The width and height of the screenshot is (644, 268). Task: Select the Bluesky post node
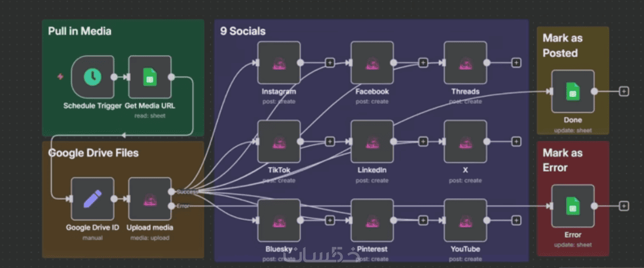[279, 220]
